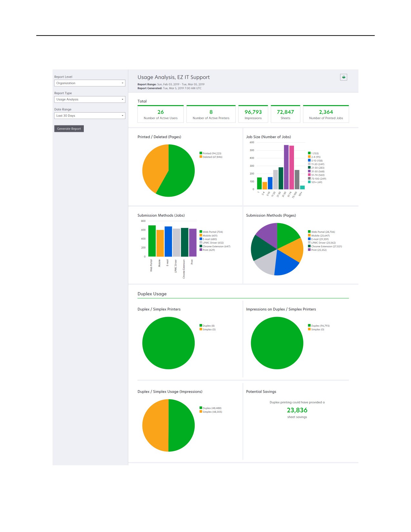Click the Printed legend green swatch

coord(201,153)
